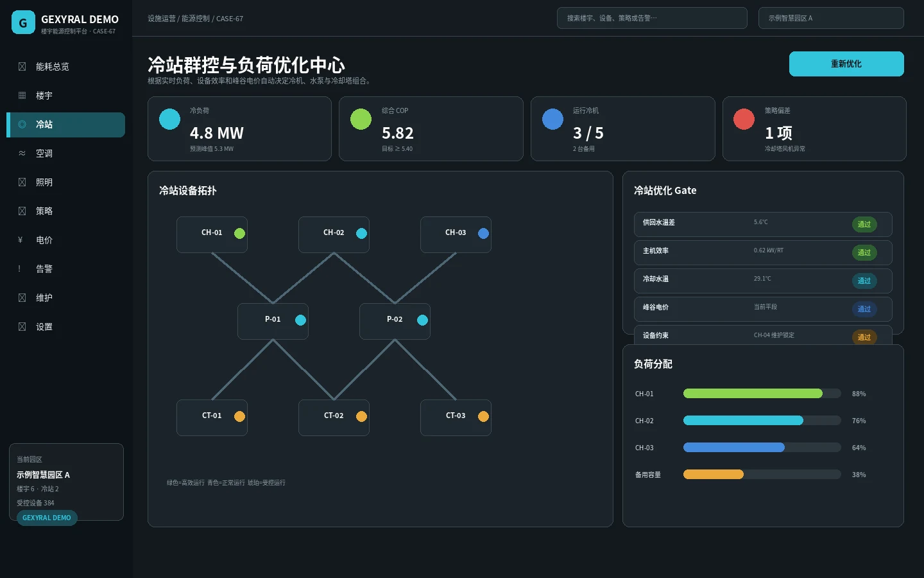Open the 示例智慧园区 A selector field
924x578 pixels.
tap(831, 18)
